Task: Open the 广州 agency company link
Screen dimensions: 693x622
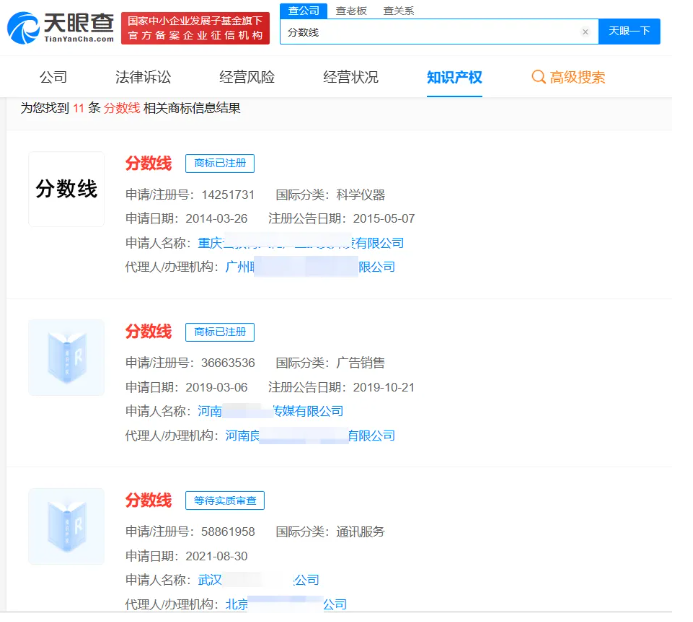Action: 310,267
